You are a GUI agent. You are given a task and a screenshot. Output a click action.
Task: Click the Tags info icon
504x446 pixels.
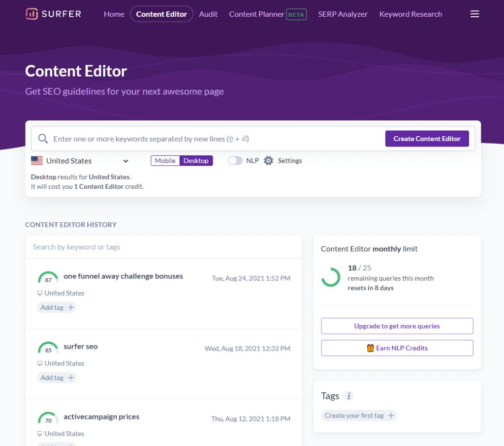[x=349, y=396]
